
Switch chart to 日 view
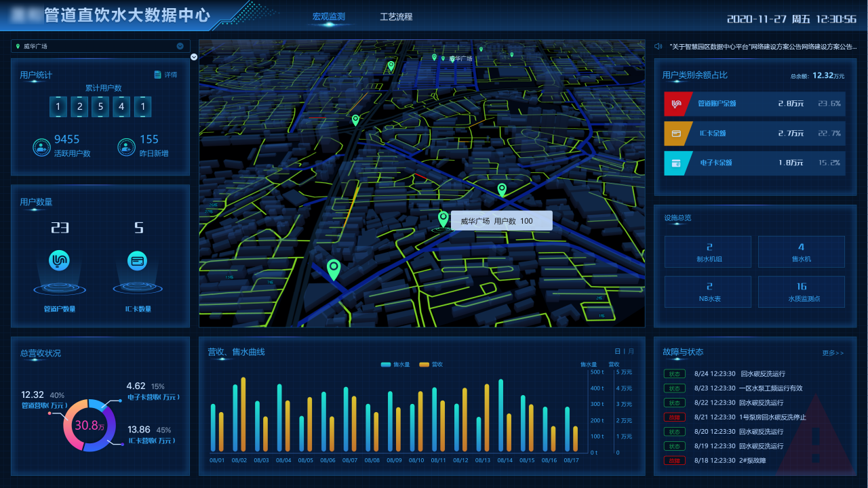click(x=617, y=351)
